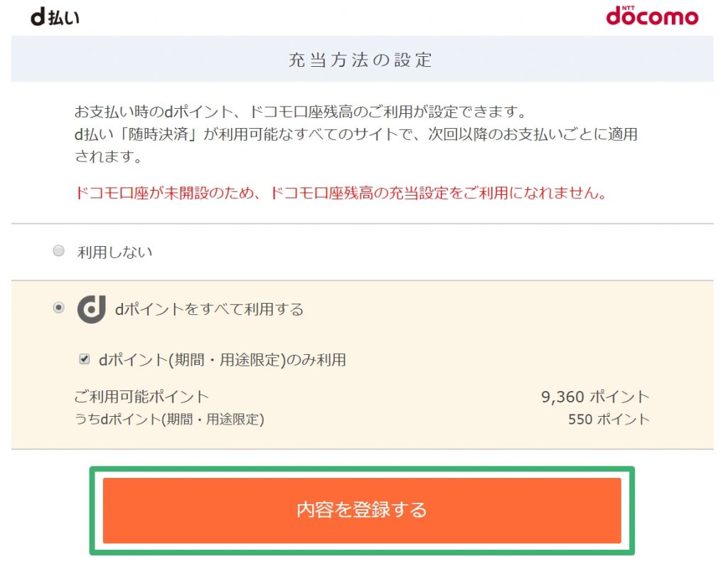Click the d払い logo at top left
Viewport: 728px width, 581px height.
(55, 17)
